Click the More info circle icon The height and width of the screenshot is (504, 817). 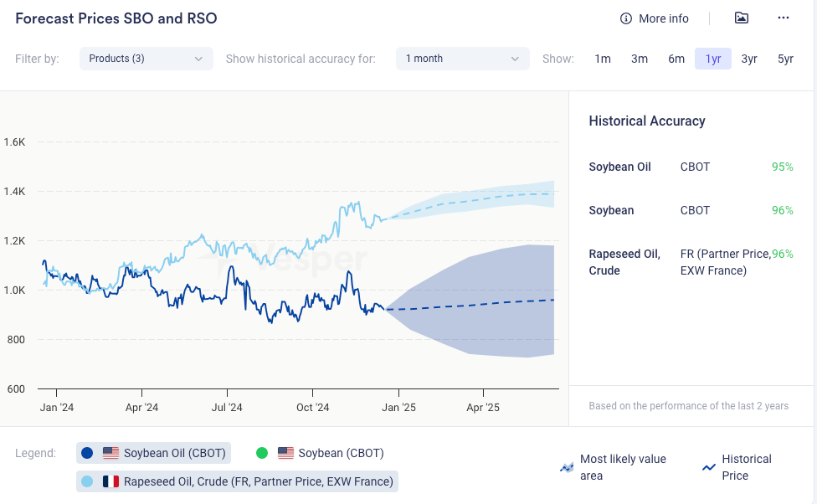click(625, 18)
